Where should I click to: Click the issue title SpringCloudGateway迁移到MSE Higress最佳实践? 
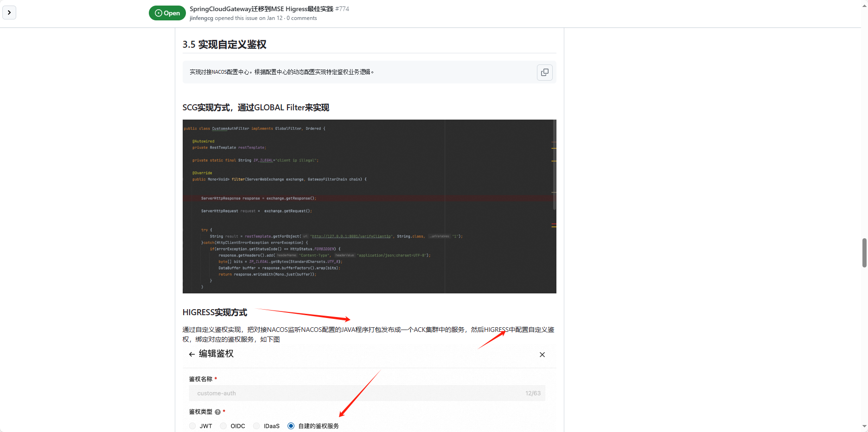pos(262,9)
